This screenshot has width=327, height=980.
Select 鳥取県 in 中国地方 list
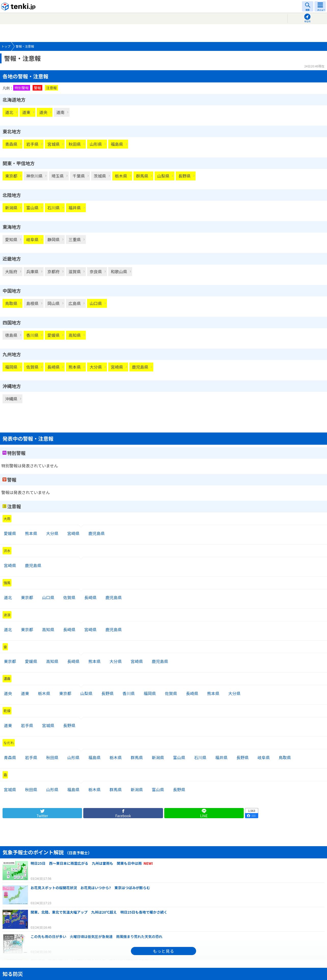tap(12, 304)
